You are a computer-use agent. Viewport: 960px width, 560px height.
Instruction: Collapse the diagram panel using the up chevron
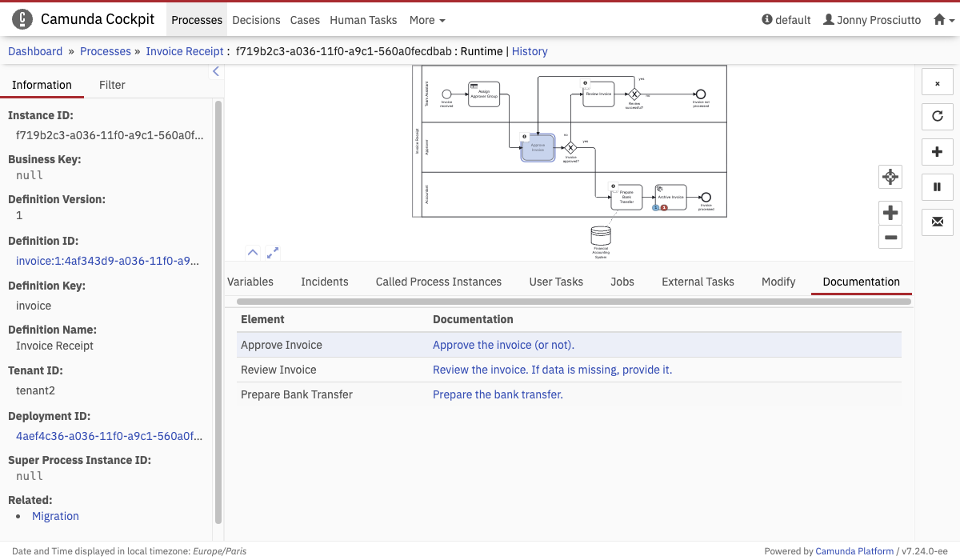(253, 252)
